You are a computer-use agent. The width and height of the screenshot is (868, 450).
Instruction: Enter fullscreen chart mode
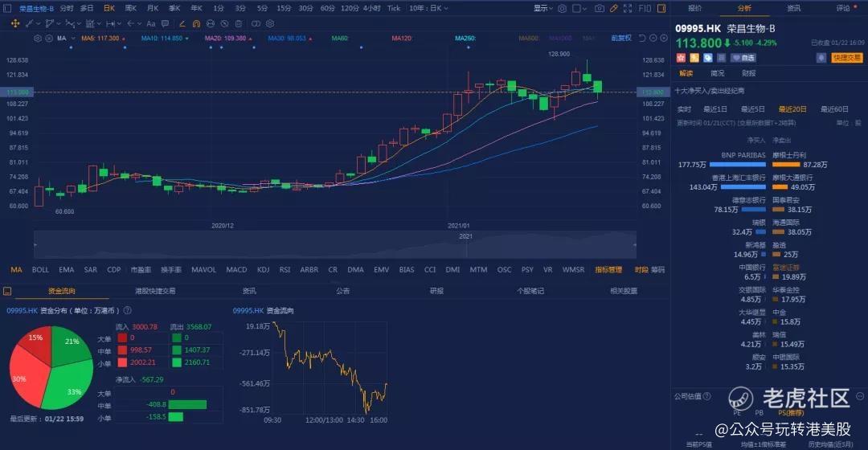[x=628, y=8]
